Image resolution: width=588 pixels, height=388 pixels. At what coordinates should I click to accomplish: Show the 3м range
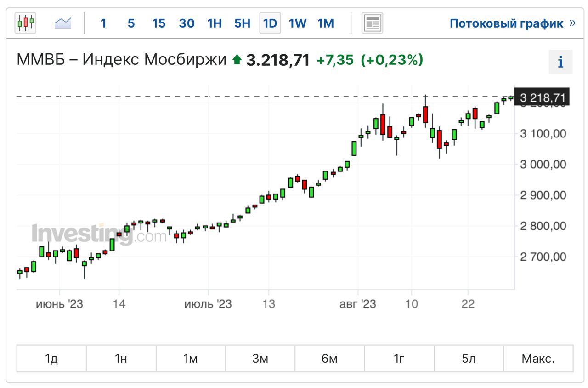[x=260, y=359]
